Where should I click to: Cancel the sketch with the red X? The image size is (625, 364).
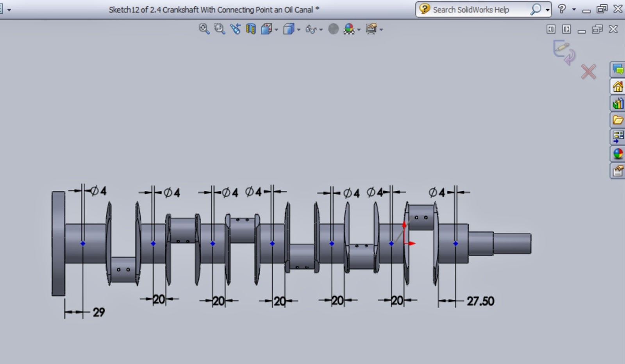pos(588,71)
